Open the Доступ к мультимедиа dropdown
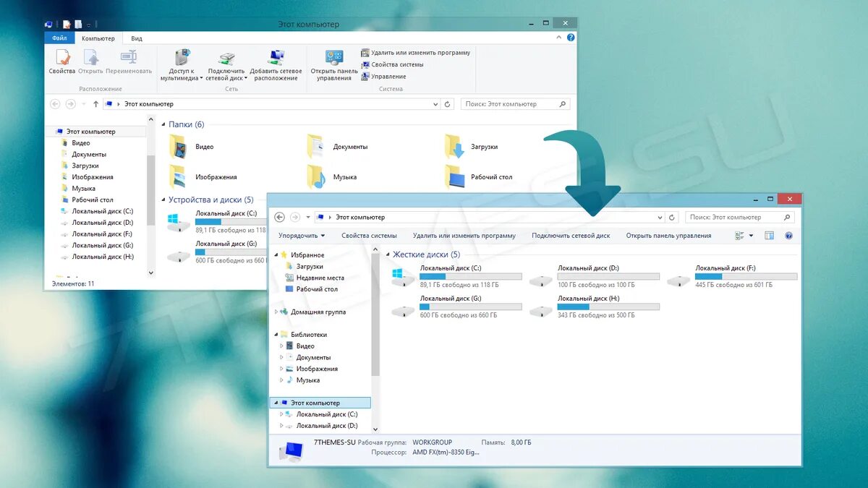The height and width of the screenshot is (488, 868). point(182,65)
